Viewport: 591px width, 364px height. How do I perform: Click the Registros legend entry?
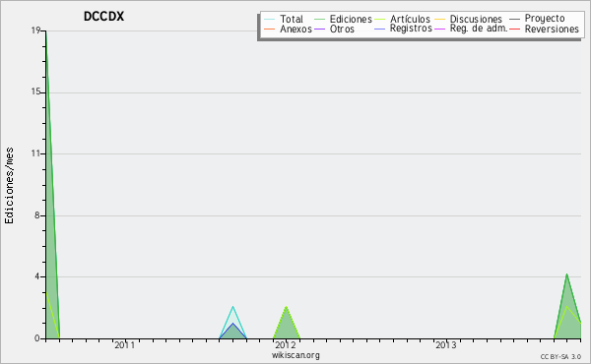point(411,29)
